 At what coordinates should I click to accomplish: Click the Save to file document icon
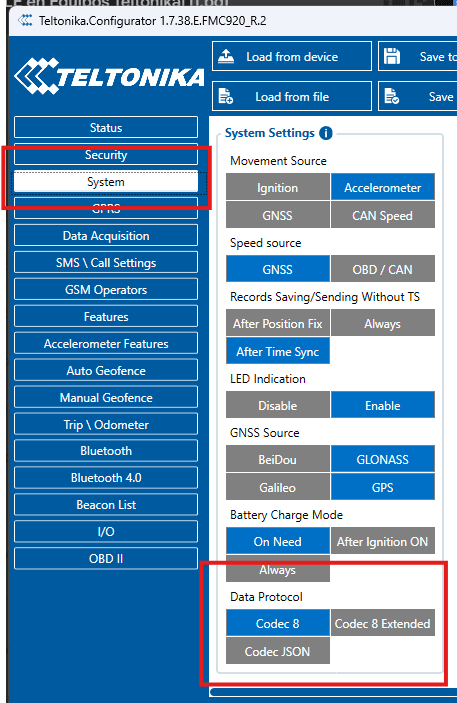pos(392,96)
